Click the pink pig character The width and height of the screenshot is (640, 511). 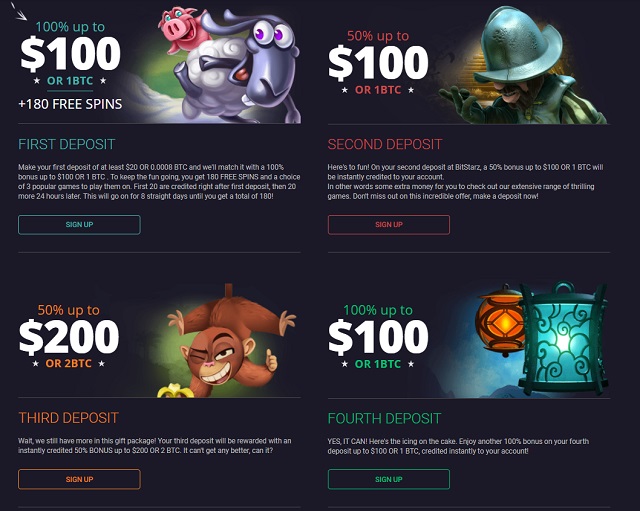180,29
